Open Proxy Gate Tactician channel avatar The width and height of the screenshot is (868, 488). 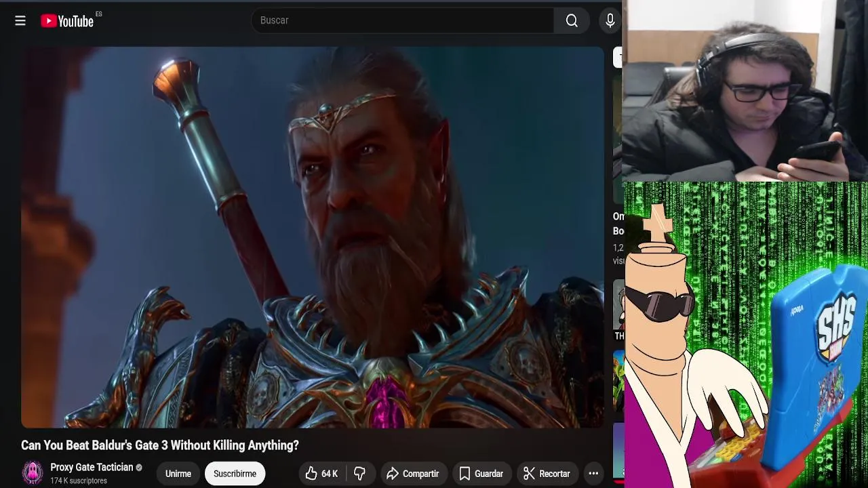(x=32, y=473)
